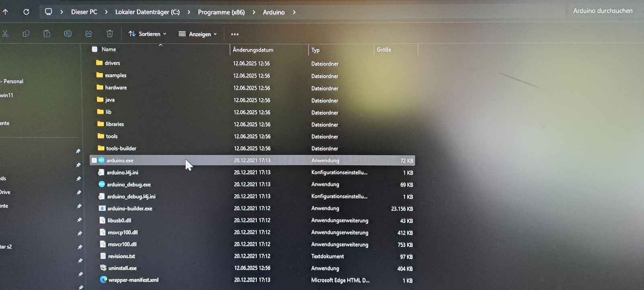
Task: Go to Programme (x86) in breadcrumb
Action: [x=221, y=12]
